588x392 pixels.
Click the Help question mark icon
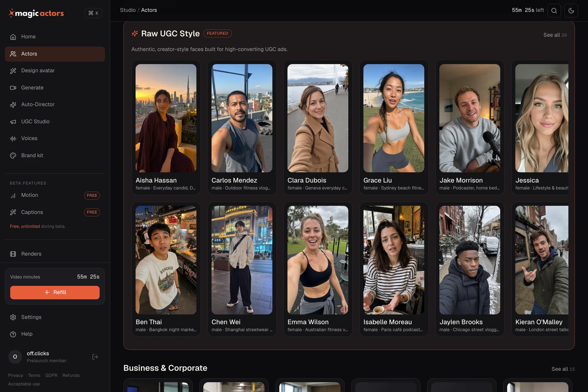(13, 334)
